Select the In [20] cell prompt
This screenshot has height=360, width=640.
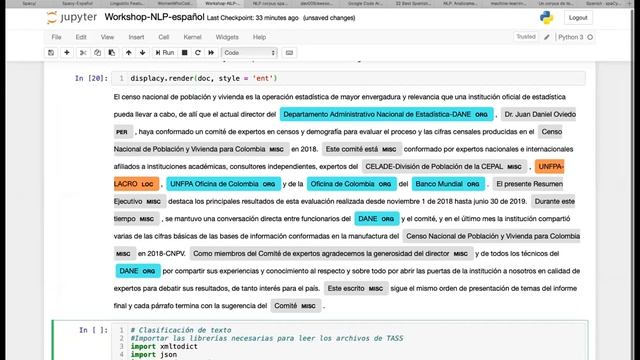[91, 78]
